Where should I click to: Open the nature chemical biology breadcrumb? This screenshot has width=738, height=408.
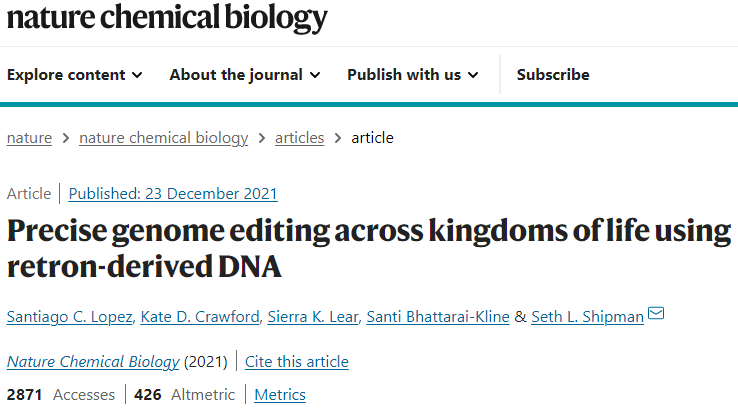[x=163, y=138]
